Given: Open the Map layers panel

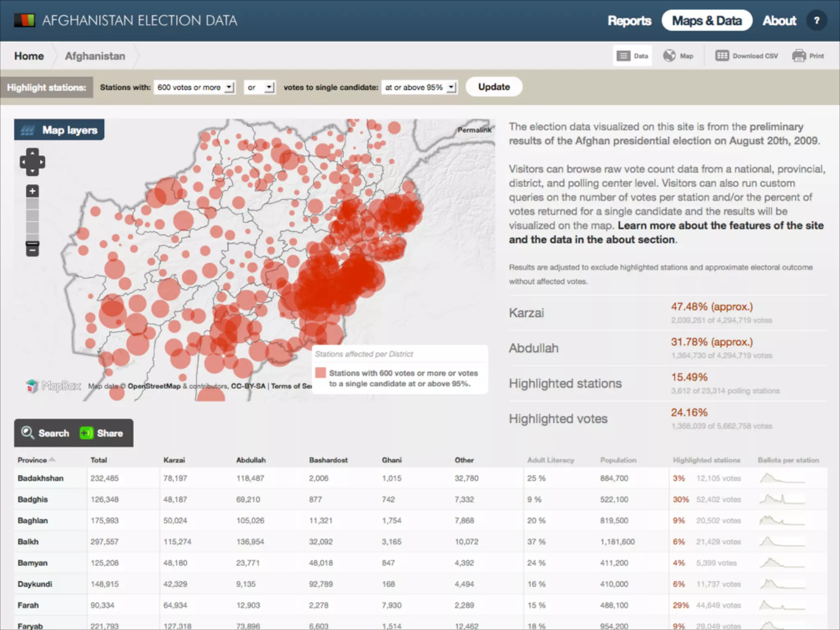Looking at the screenshot, I should pyautogui.click(x=59, y=130).
